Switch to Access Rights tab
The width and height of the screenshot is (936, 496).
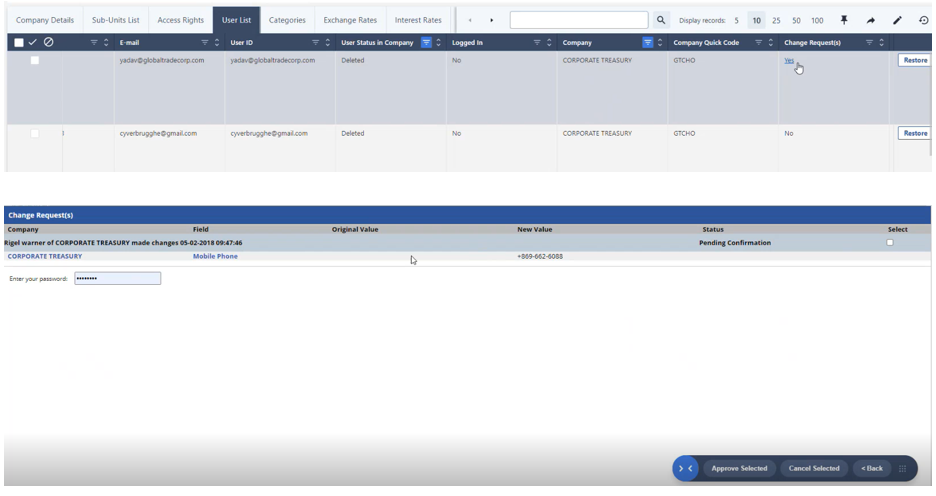[181, 20]
